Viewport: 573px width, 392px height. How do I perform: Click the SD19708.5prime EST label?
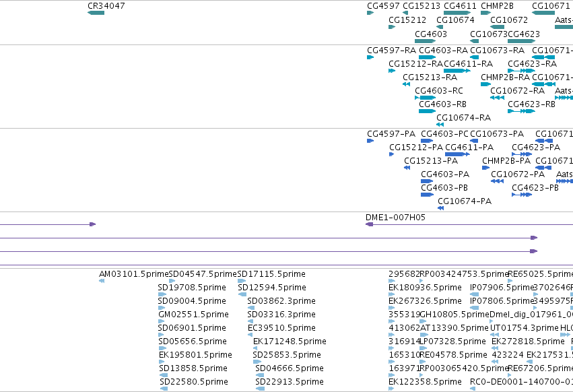(192, 288)
